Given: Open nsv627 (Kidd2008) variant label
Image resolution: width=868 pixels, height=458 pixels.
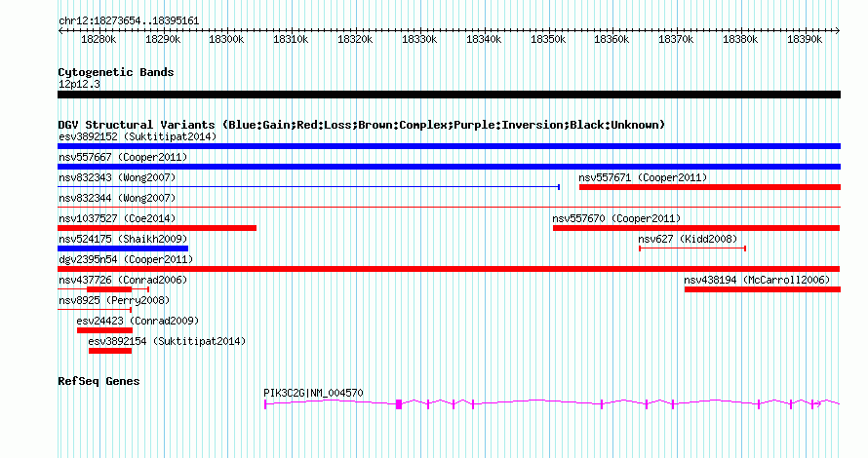Looking at the screenshot, I should 688,239.
